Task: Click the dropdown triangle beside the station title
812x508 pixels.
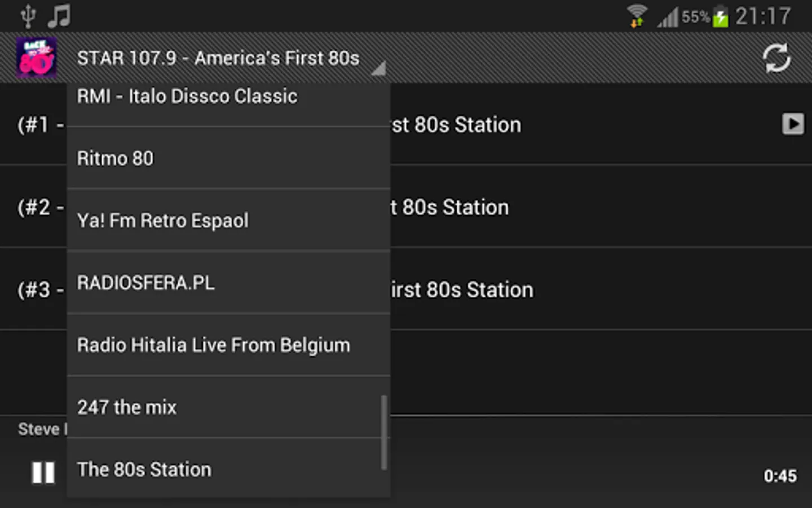Action: pos(379,68)
